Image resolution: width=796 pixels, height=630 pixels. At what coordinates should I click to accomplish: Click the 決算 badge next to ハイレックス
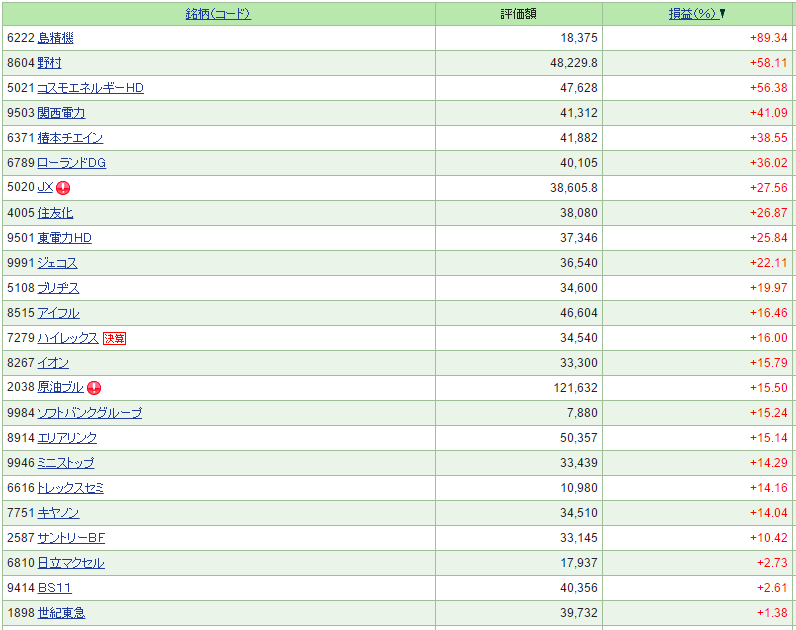(x=114, y=339)
